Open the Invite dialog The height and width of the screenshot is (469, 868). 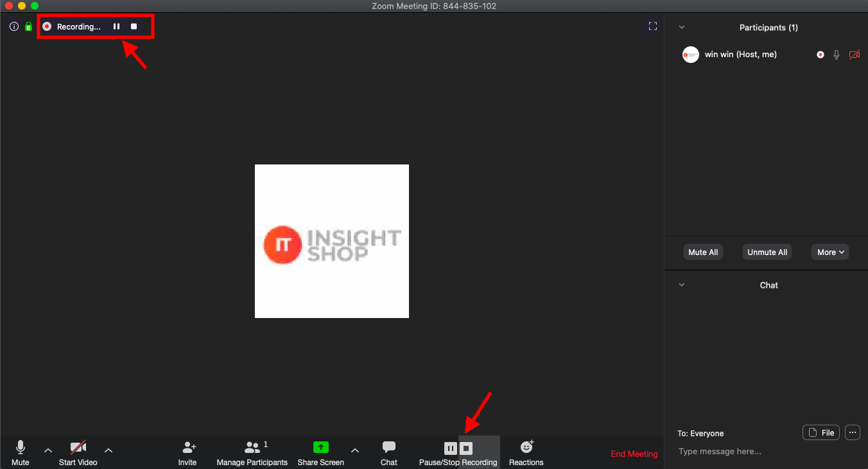[x=187, y=452]
